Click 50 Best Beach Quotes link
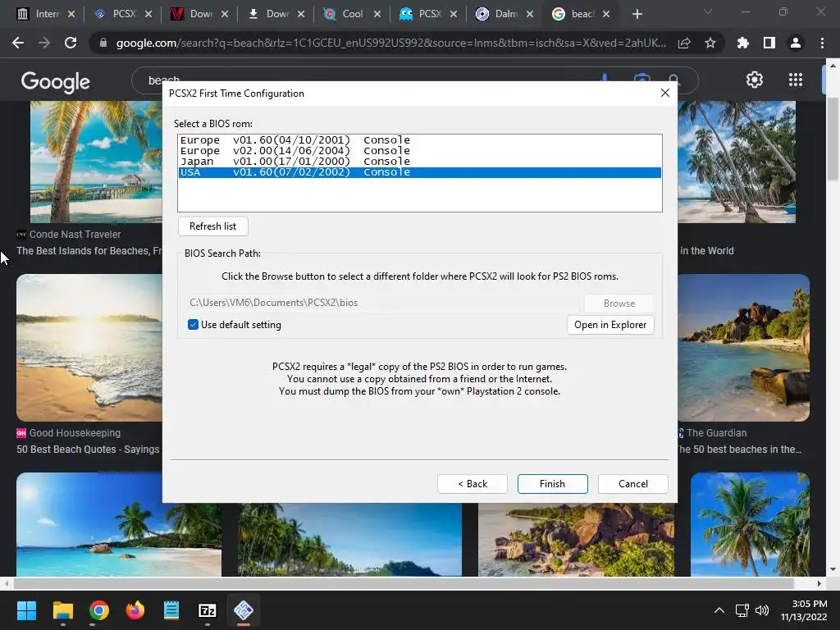Image resolution: width=840 pixels, height=630 pixels. pyautogui.click(x=88, y=450)
